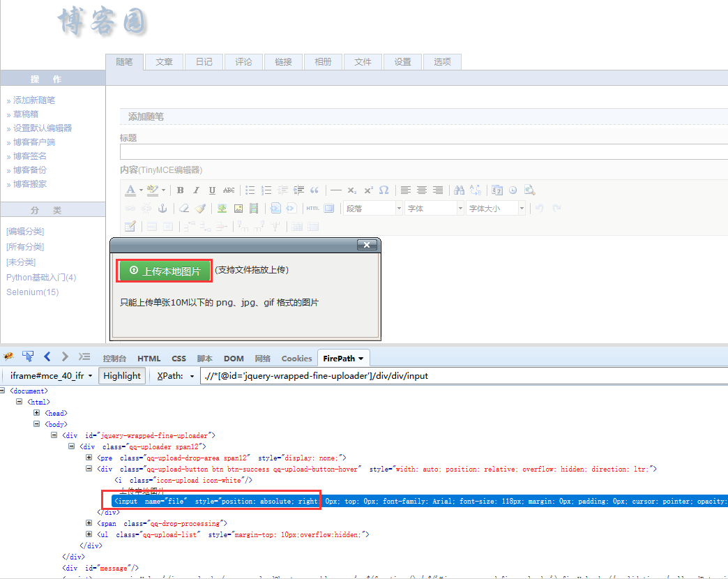This screenshot has height=579, width=728.
Task: Apply subscript formatting
Action: click(352, 190)
